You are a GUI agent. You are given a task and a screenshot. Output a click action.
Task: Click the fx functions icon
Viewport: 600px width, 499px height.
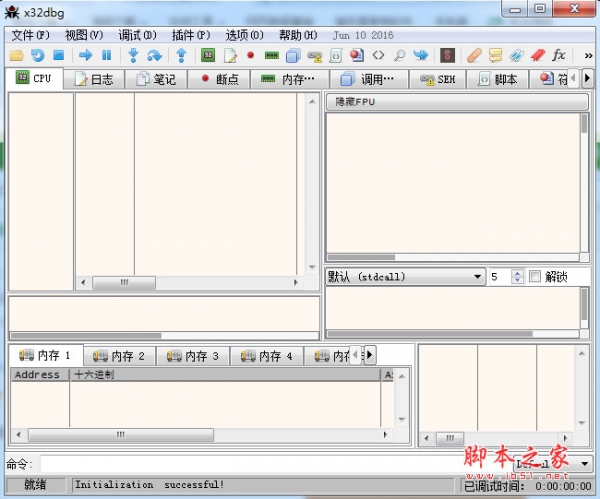559,55
